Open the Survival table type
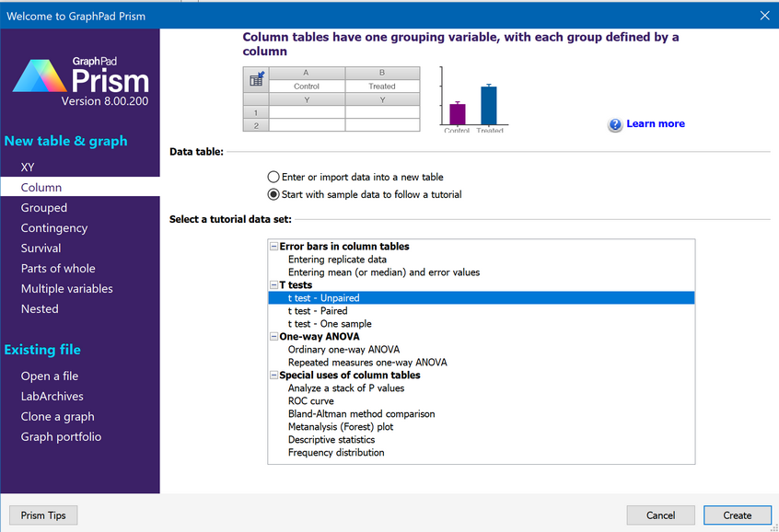 pos(41,249)
